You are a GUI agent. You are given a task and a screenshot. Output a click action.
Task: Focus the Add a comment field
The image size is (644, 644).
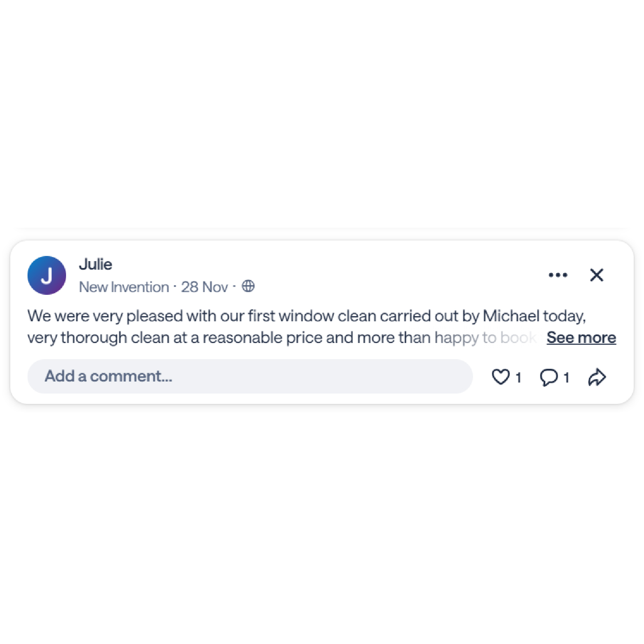coord(250,376)
